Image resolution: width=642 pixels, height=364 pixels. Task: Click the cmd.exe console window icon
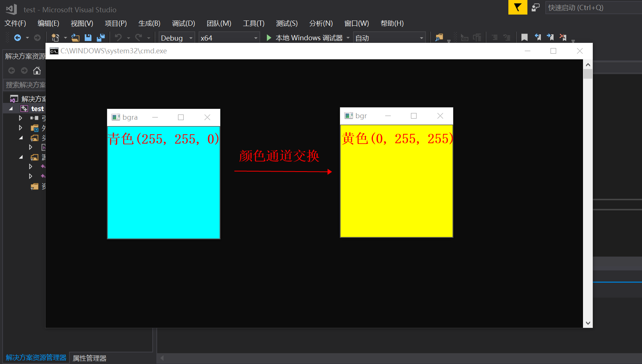[54, 51]
